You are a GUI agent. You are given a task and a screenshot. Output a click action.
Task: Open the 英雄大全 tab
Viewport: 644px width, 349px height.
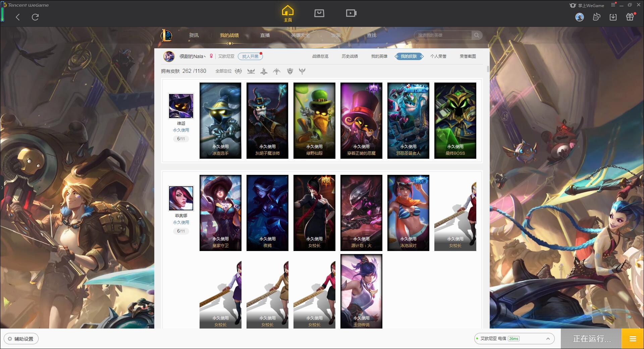click(301, 35)
